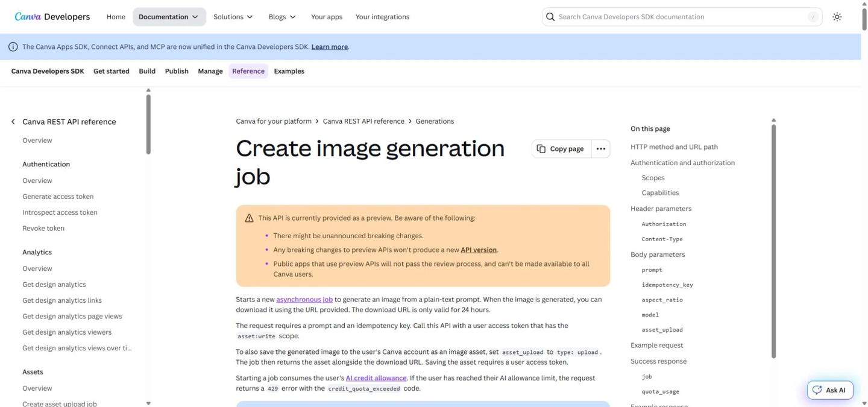Open Get design analytics in sidebar
The image size is (868, 407).
point(54,285)
